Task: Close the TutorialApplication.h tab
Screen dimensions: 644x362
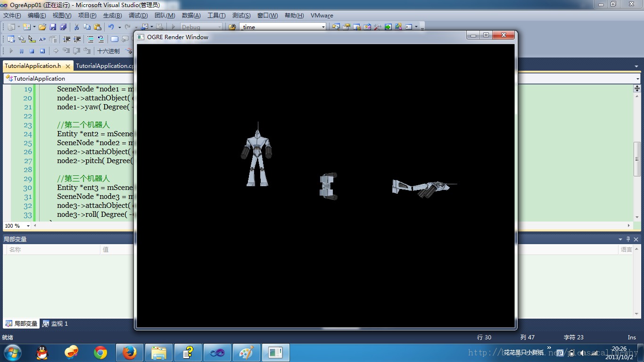Action: click(68, 66)
